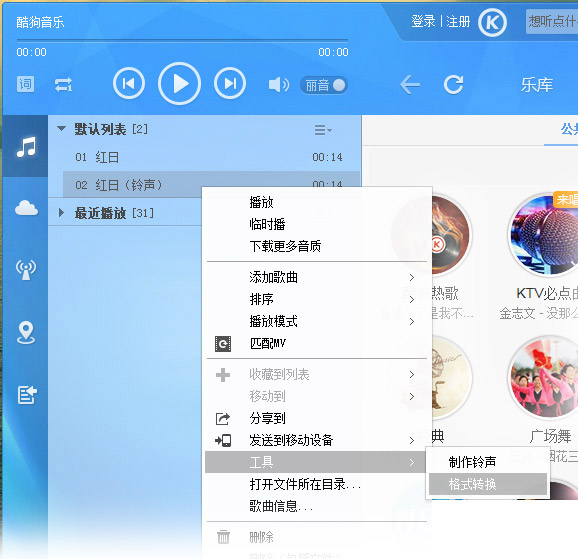Open the cloud music sidebar icon
578x559 pixels.
[26, 208]
